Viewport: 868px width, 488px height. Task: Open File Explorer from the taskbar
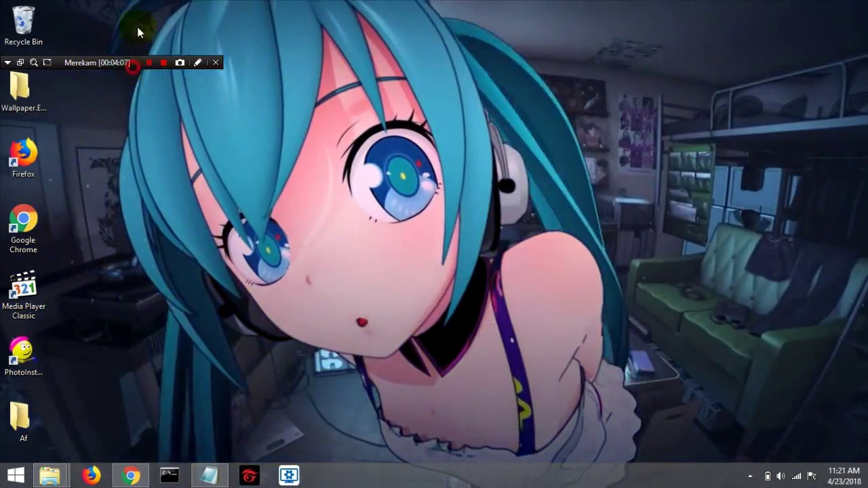coord(50,476)
